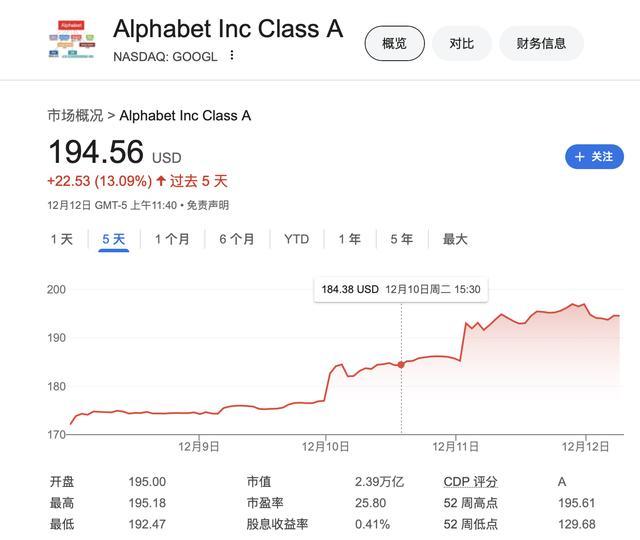Viewport: 640px width, 540px height.
Task: Click the Alphabet company logo thumbnail
Action: pos(72,40)
